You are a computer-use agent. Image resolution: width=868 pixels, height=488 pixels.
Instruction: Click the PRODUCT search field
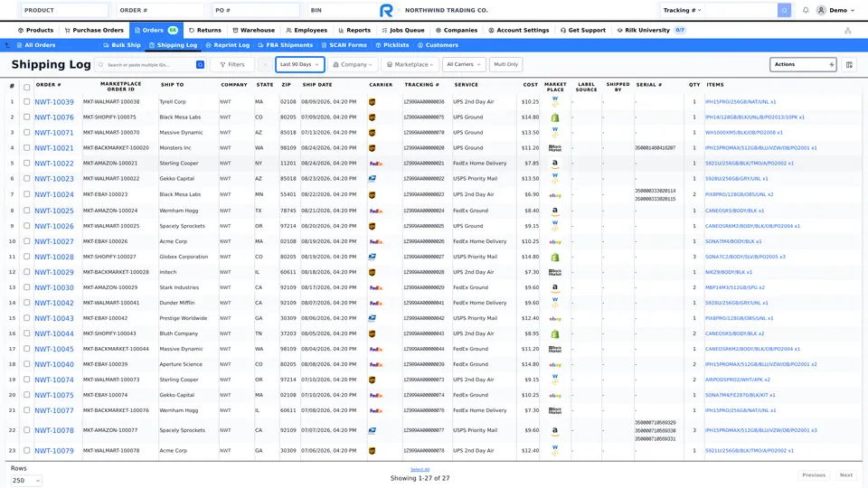click(x=64, y=10)
